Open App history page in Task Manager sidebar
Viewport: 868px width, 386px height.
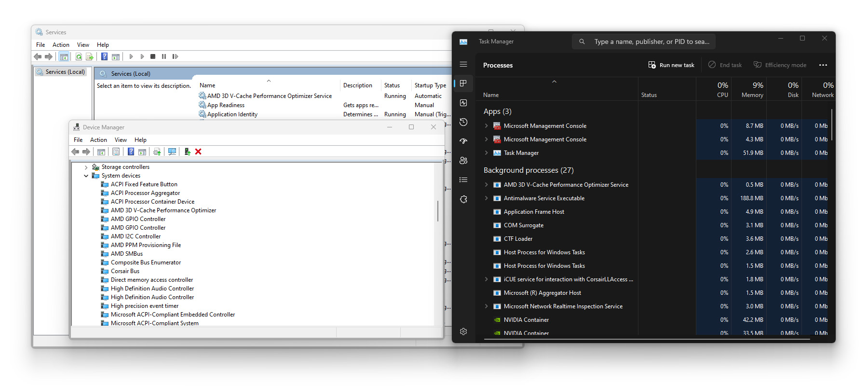click(x=463, y=122)
